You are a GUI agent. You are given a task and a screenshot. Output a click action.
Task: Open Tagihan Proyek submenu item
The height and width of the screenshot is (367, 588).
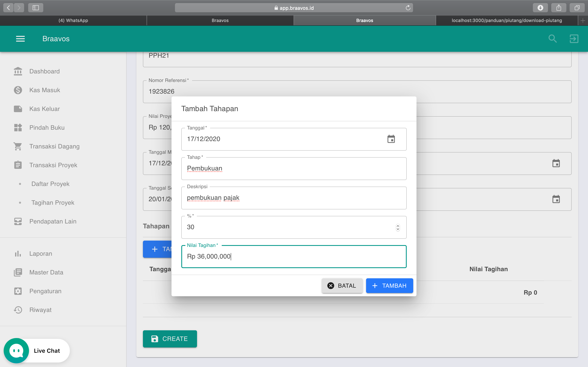(x=53, y=203)
